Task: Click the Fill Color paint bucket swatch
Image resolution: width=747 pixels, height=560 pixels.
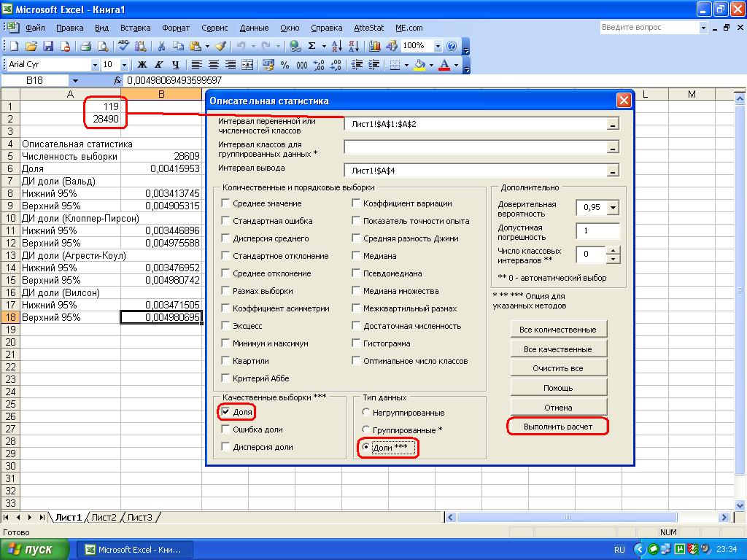Action: tap(419, 65)
